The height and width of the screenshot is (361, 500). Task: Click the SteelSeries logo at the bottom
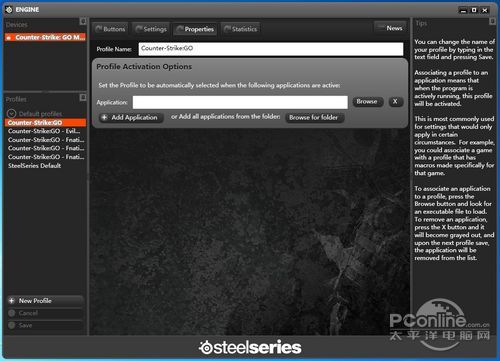(x=250, y=347)
